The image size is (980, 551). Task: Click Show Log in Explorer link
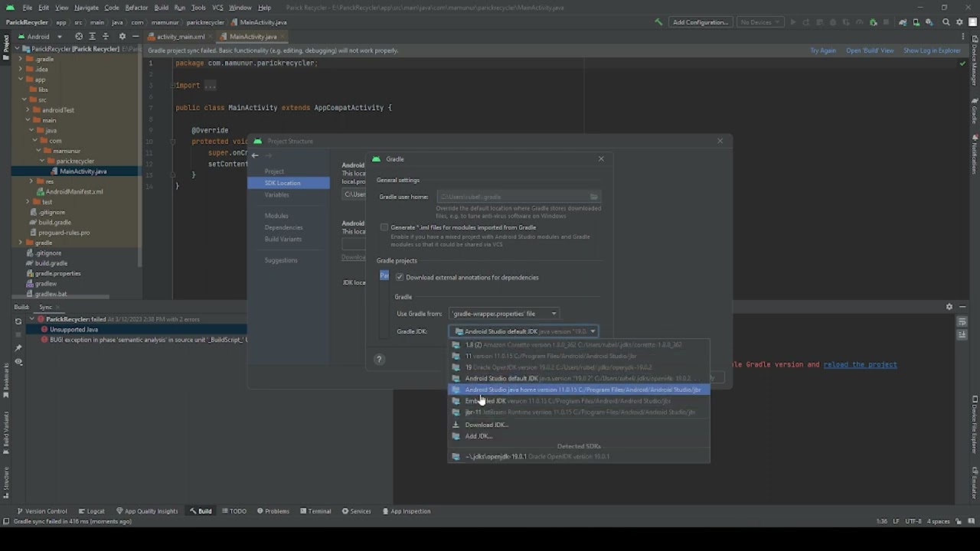point(932,51)
